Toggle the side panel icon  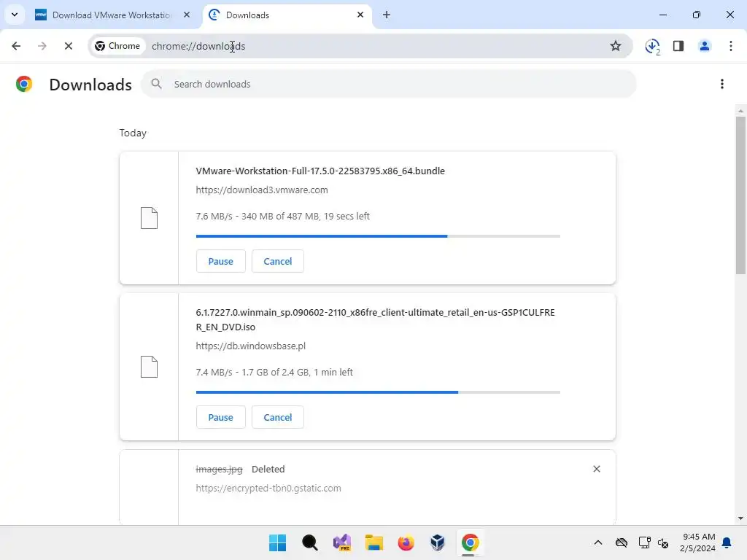678,46
